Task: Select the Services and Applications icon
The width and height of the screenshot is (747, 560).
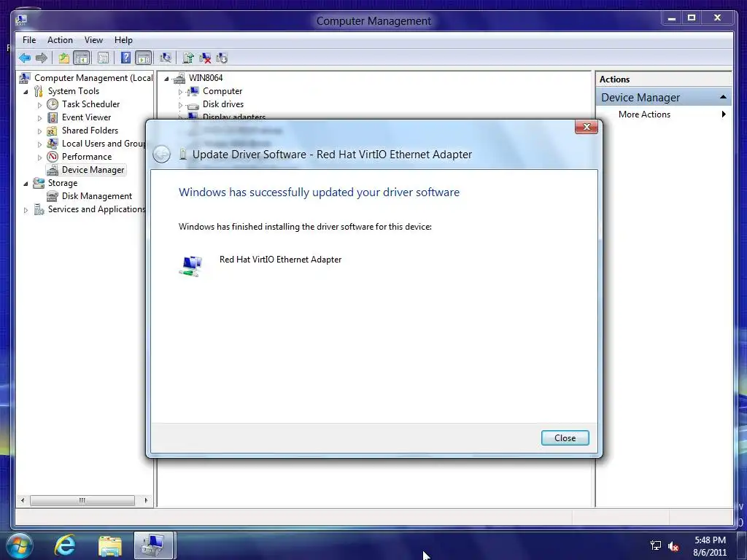Action: click(39, 209)
